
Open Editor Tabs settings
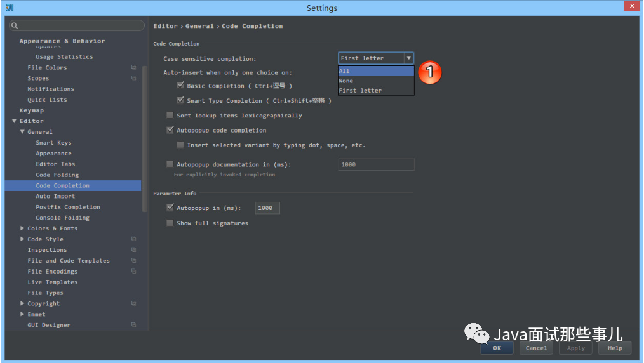(x=55, y=164)
